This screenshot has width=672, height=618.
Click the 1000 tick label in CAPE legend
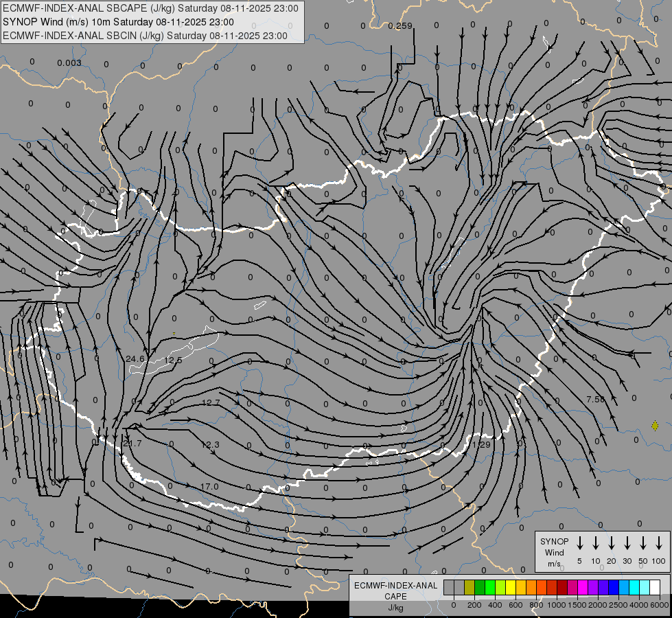coord(557,605)
